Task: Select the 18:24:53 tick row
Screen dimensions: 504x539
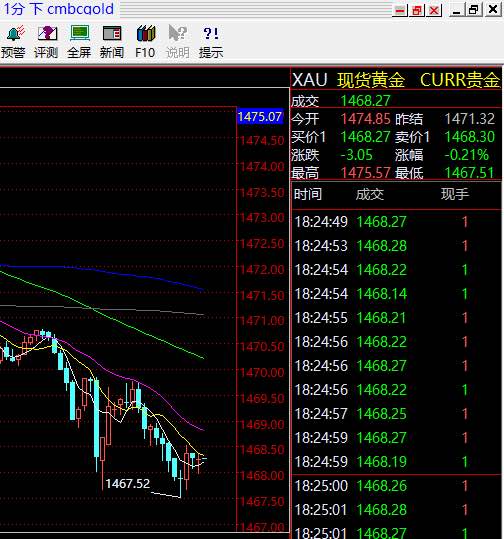Action: click(396, 246)
